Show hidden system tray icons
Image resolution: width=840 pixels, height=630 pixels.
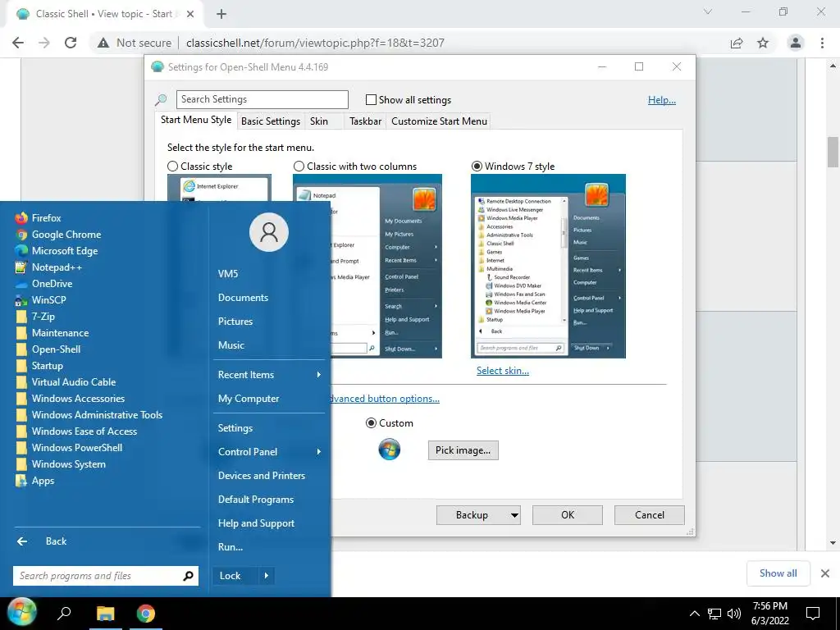[x=694, y=614]
